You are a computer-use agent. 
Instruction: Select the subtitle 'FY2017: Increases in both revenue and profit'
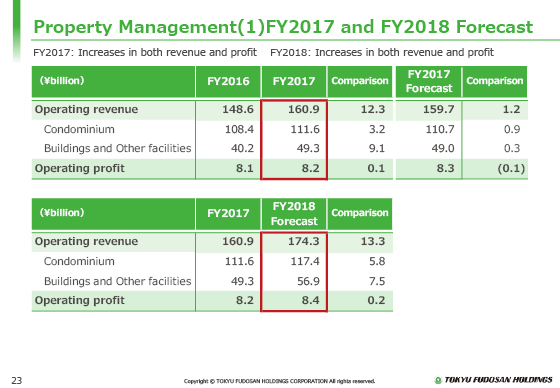point(145,53)
